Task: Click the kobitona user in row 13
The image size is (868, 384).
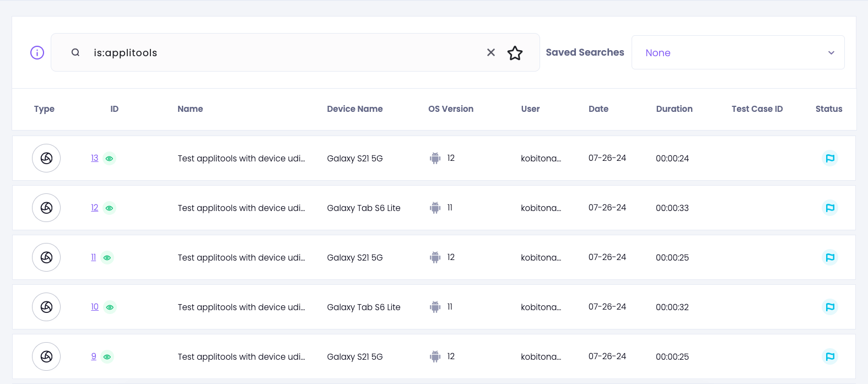Action: 541,159
